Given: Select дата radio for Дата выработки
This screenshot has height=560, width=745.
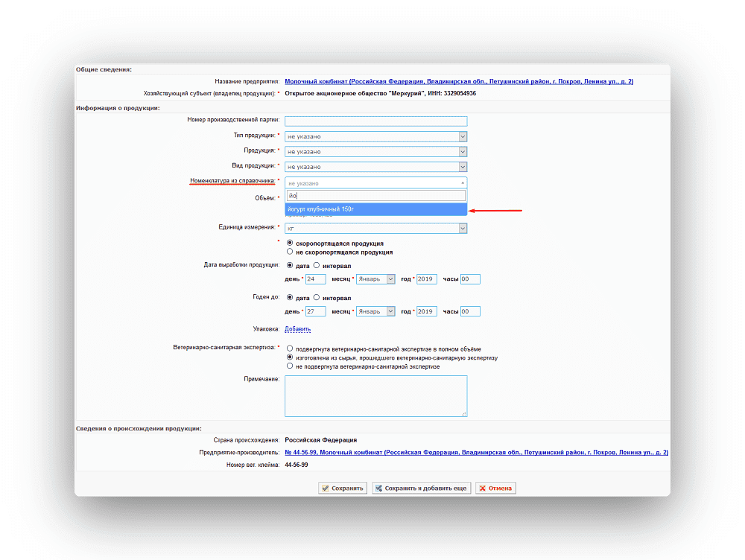Looking at the screenshot, I should point(290,265).
